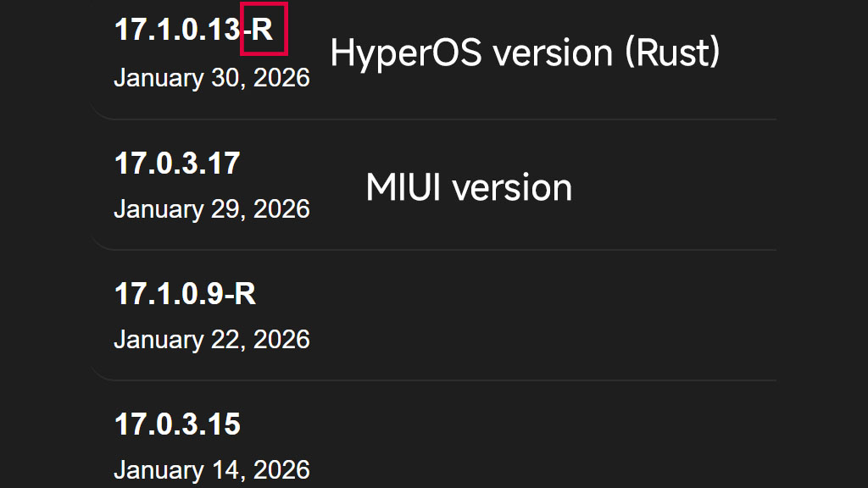Select the January 29, 2026 date
The width and height of the screenshot is (868, 488).
pos(212,208)
